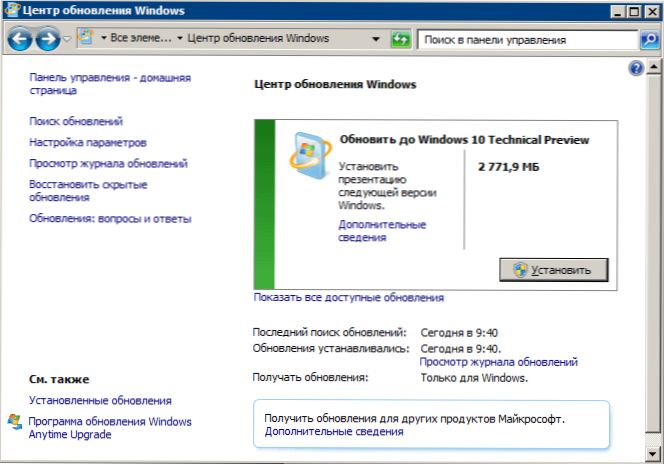Open 'Просмотр журнала обновлений' in left sidebar
The image size is (664, 464).
[108, 163]
